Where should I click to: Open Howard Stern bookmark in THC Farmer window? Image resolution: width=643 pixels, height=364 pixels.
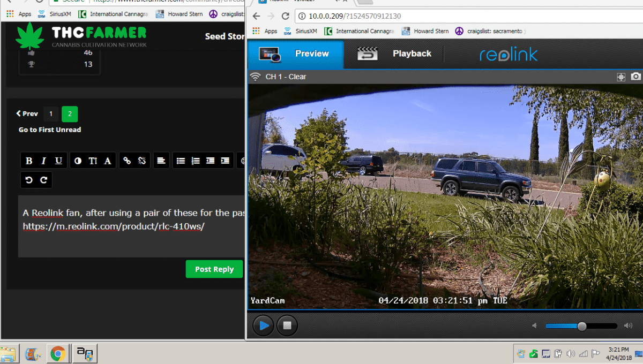tap(180, 14)
